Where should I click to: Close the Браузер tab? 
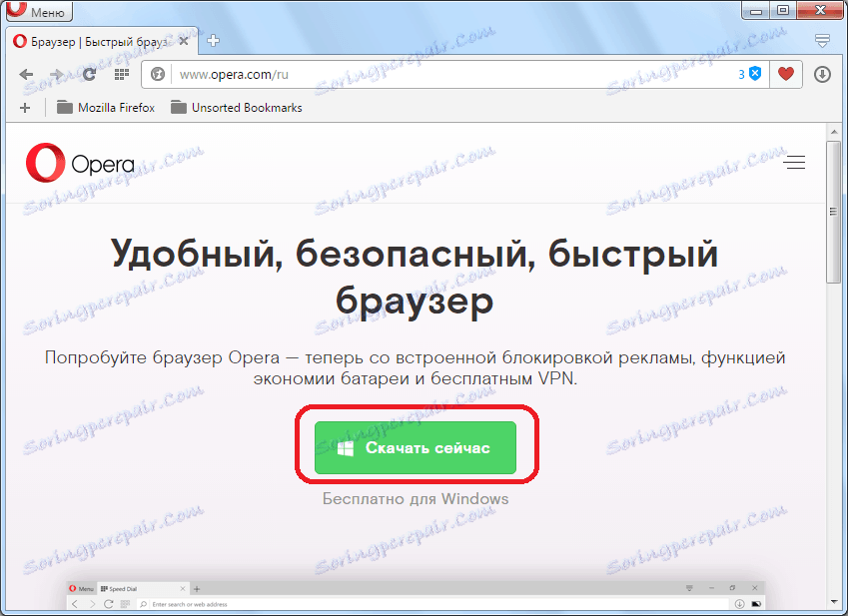click(x=184, y=41)
